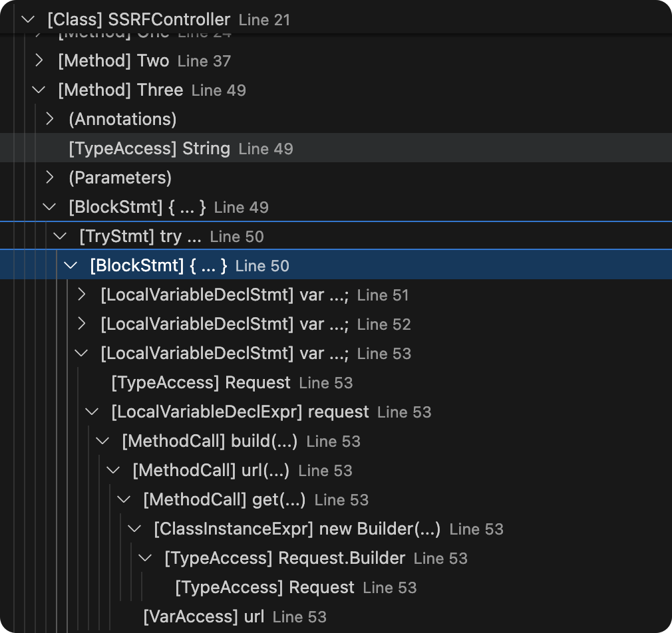Expand LocalVariableDeclStmt on Line 52
Image resolution: width=672 pixels, height=633 pixels.
click(x=81, y=324)
